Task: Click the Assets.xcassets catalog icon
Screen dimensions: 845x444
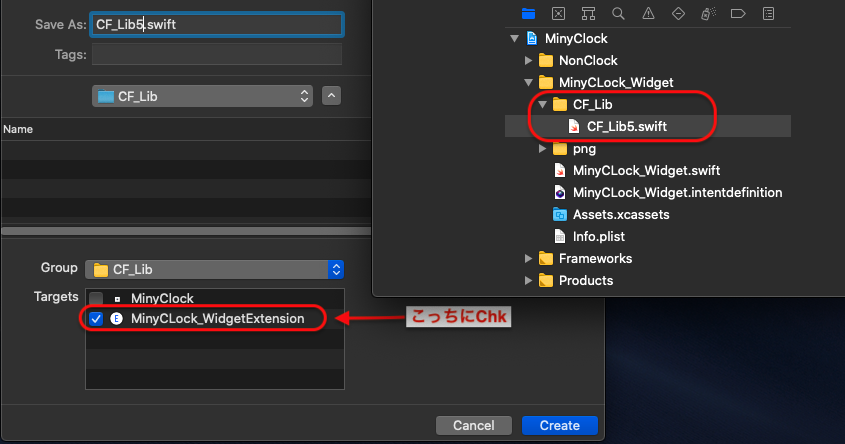Action: [x=560, y=214]
